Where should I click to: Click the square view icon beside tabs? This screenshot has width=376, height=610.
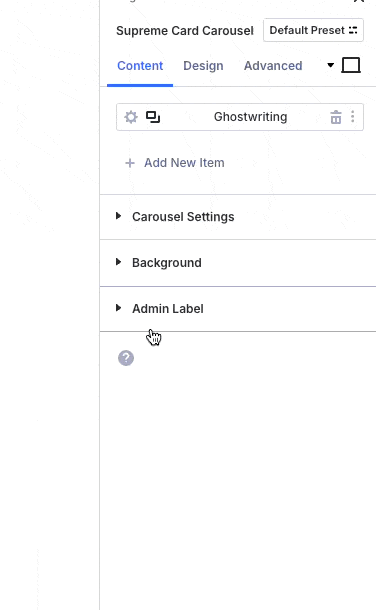point(351,65)
